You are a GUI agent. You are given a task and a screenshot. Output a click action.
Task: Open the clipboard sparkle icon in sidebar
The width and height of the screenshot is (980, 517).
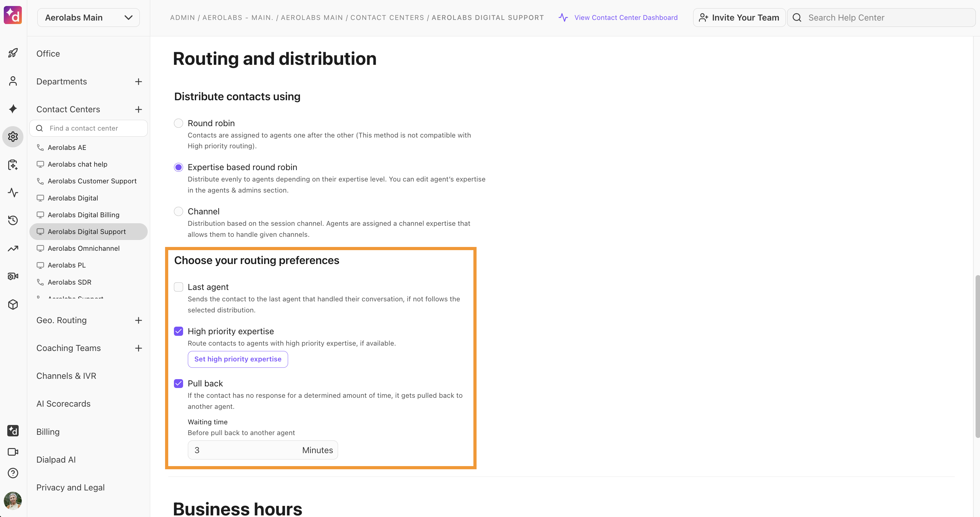tap(13, 165)
